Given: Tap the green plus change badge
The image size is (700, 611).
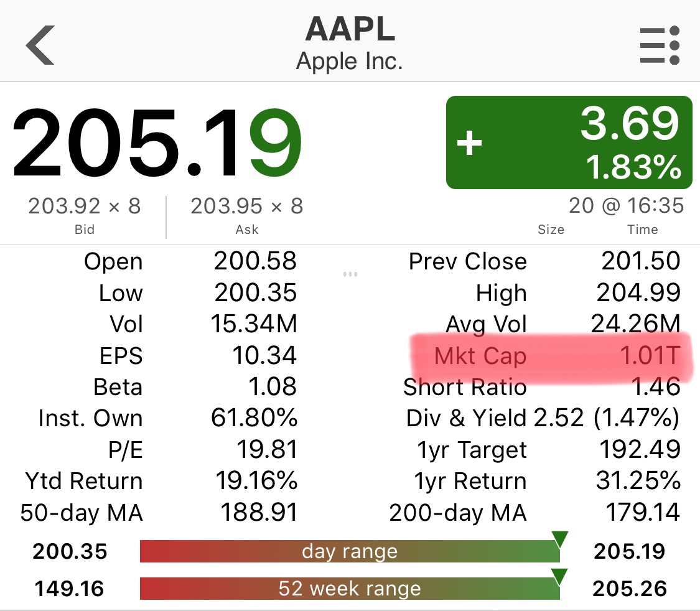Looking at the screenshot, I should click(569, 142).
